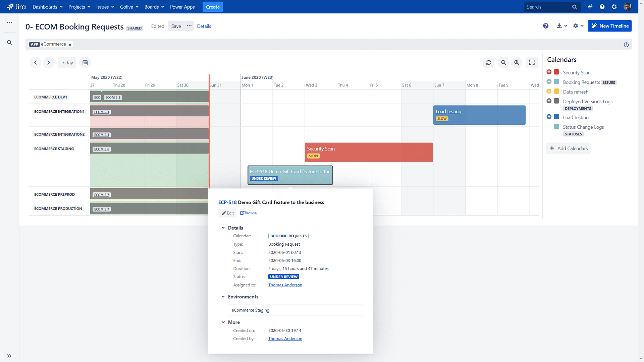Toggle Security Scan calendar color swatch visibility
Image resolution: width=644 pixels, height=362 pixels.
point(556,72)
